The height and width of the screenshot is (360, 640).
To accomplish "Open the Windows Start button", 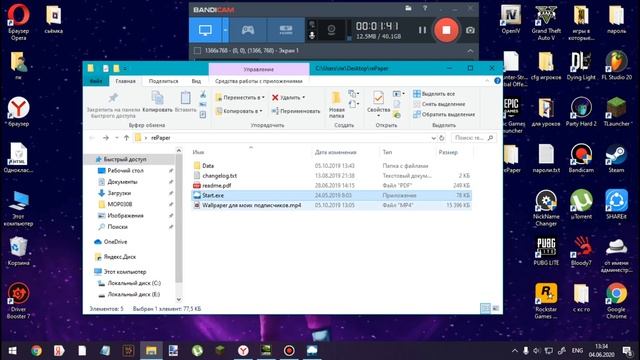I will (13, 351).
